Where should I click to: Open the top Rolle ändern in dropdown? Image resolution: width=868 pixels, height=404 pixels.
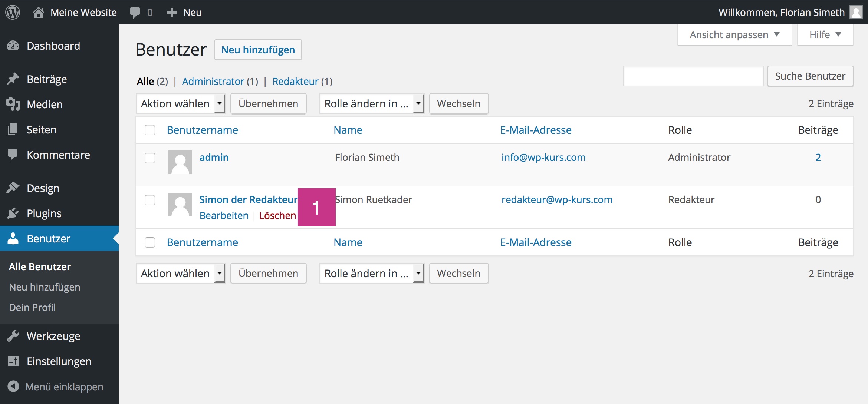(x=372, y=104)
